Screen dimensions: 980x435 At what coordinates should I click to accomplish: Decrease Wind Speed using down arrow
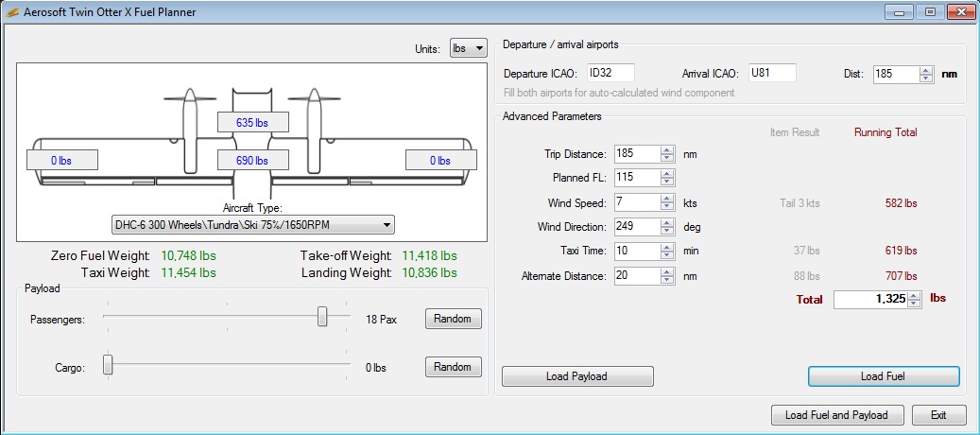[x=667, y=206]
